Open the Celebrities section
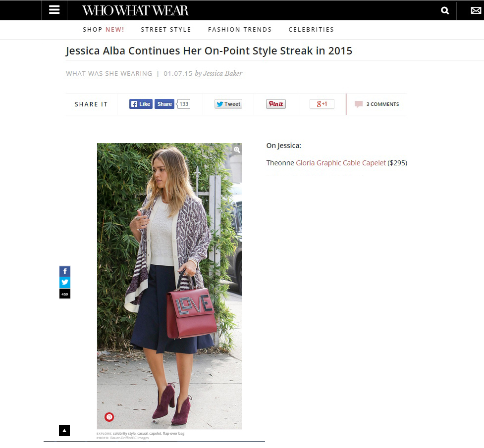The image size is (484, 448). (311, 30)
